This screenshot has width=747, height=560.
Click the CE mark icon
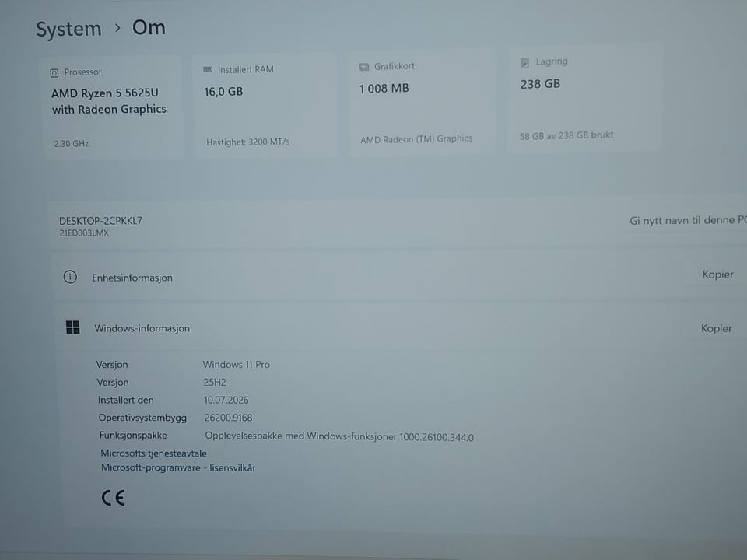[114, 498]
